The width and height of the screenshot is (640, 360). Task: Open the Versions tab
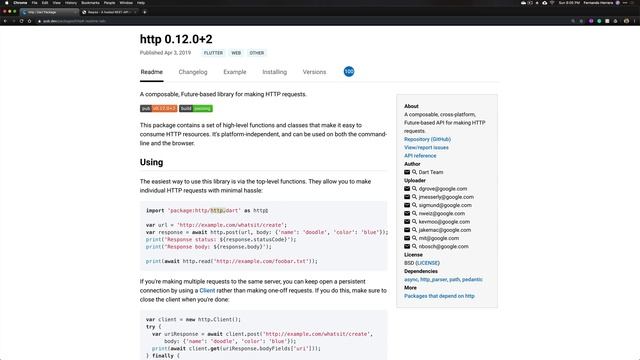[x=314, y=72]
